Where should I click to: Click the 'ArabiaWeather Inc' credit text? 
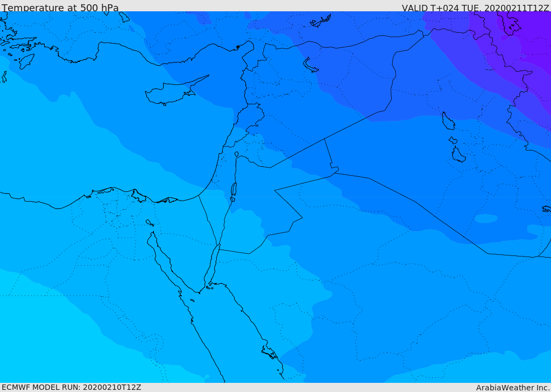point(512,388)
